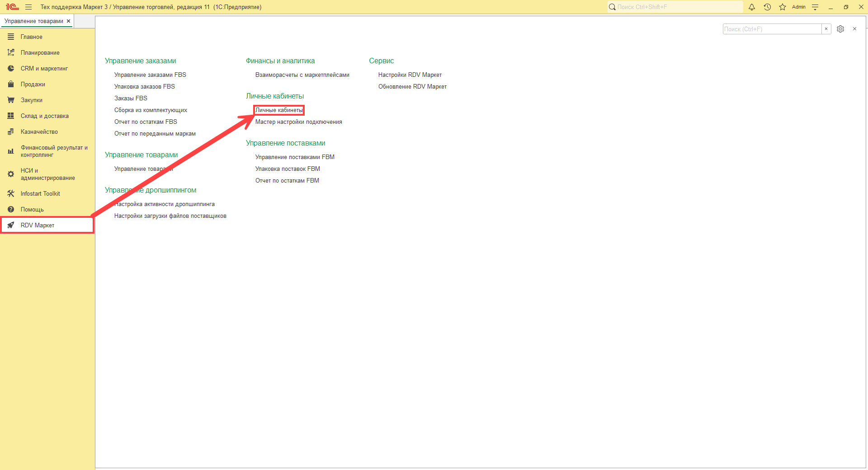Viewport: 868px width, 470px height.
Task: Click the RDV Маркет rocket icon
Action: (x=11, y=225)
